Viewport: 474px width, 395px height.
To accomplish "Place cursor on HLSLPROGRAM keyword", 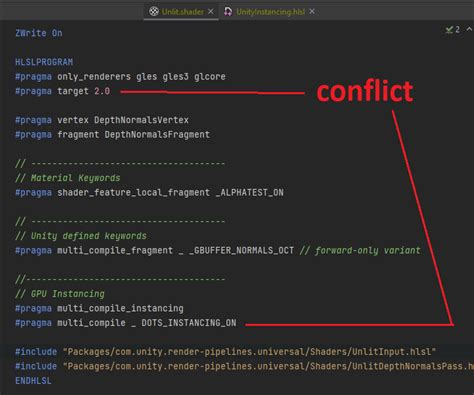I will [x=44, y=62].
